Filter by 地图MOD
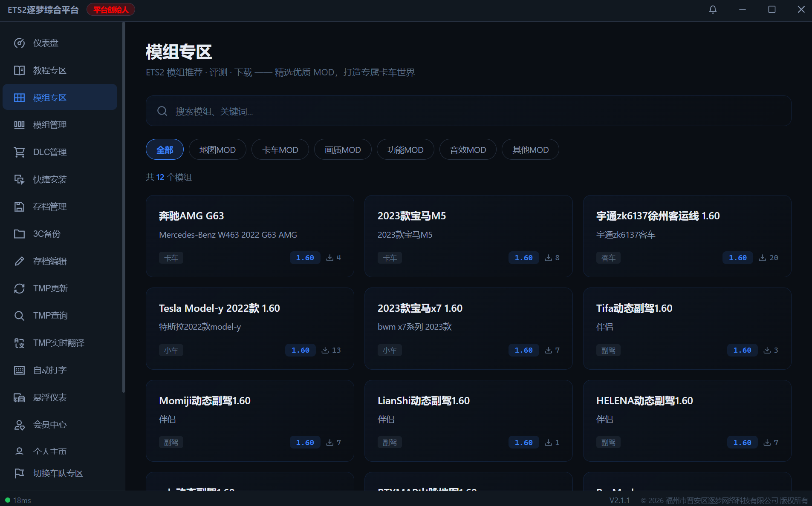Screen dimensions: 812x506 click(x=217, y=149)
